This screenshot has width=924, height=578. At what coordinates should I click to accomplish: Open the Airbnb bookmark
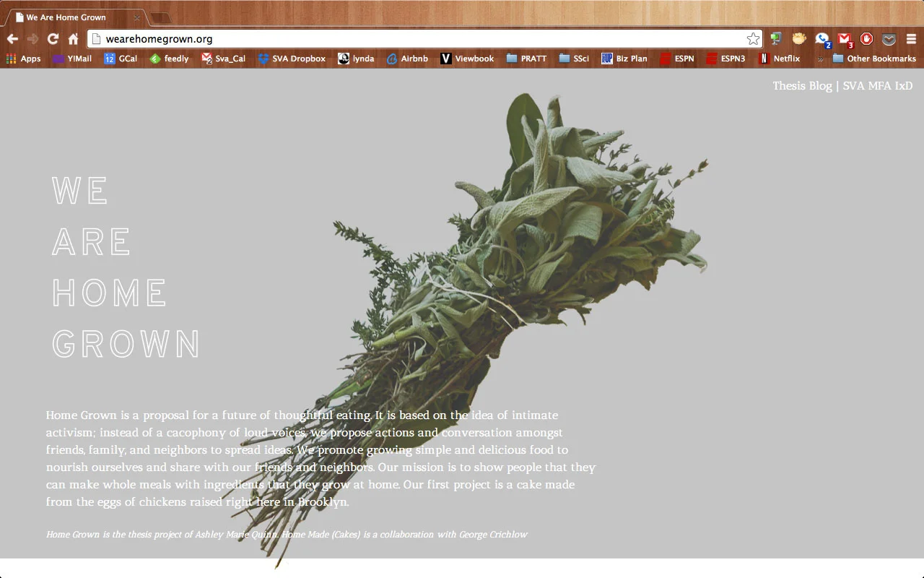[407, 59]
